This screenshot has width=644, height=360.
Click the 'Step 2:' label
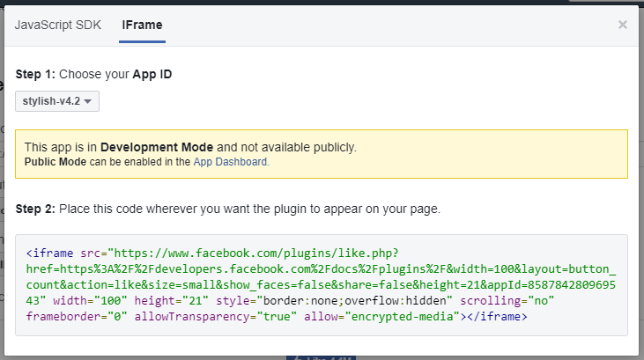pyautogui.click(x=35, y=209)
